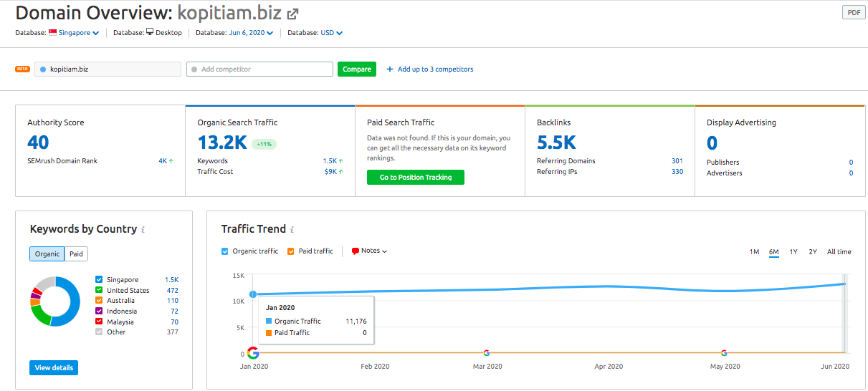
Task: Open the Jun 6, 2020 date dropdown
Action: point(251,33)
